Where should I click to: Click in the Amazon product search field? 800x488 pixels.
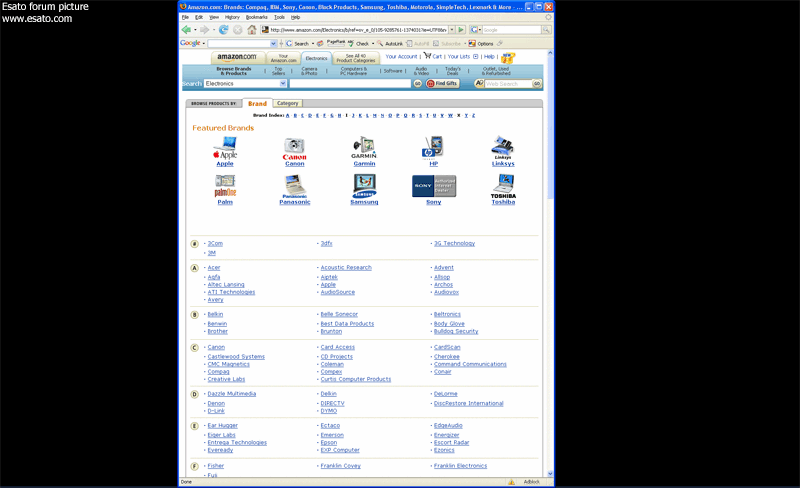tap(350, 83)
